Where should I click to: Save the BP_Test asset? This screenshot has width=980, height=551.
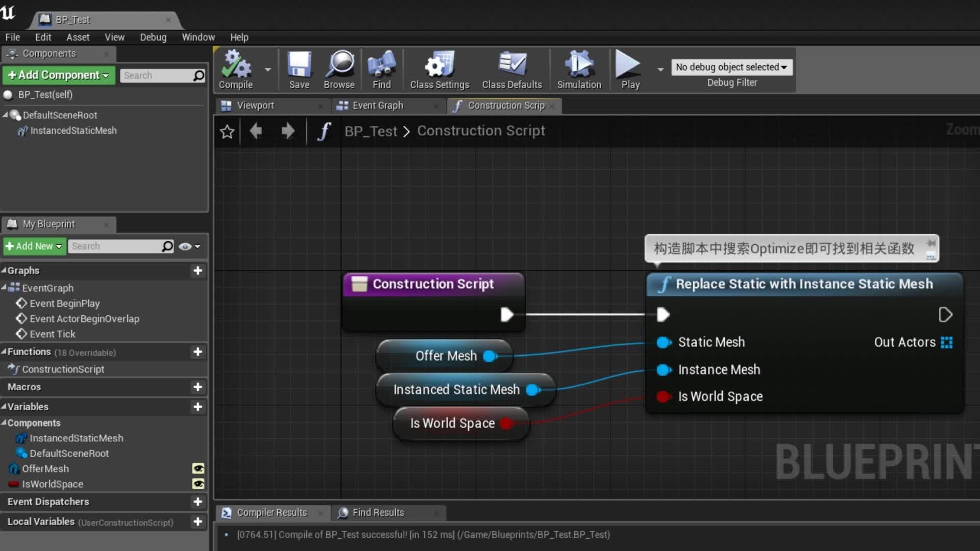click(x=299, y=69)
